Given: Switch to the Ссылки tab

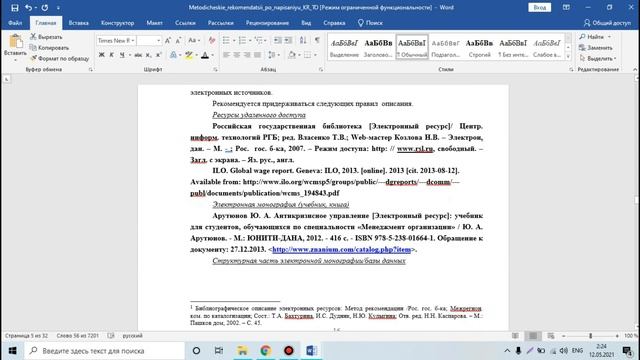Looking at the screenshot, I should pyautogui.click(x=185, y=23).
